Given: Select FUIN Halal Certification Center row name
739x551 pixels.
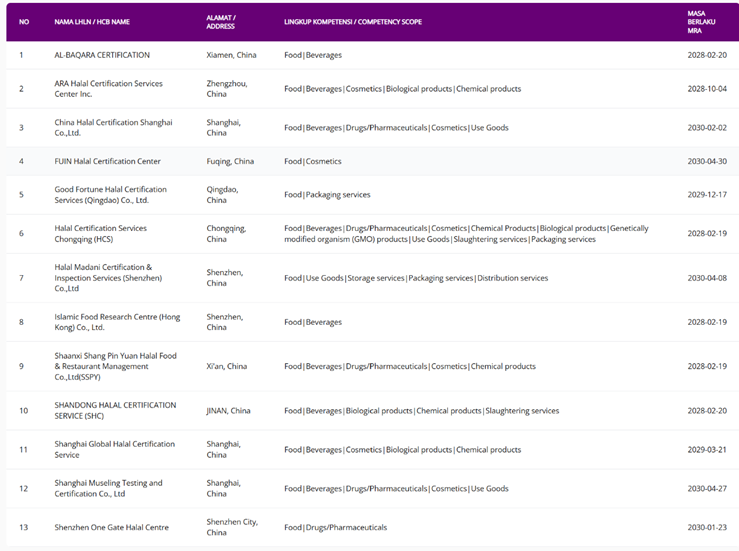Looking at the screenshot, I should (107, 161).
